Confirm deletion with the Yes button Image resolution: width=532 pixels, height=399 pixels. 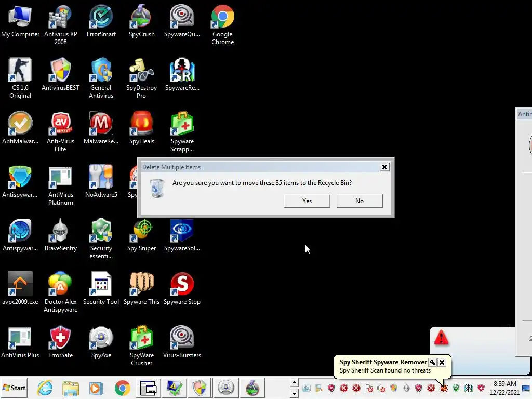(x=307, y=201)
